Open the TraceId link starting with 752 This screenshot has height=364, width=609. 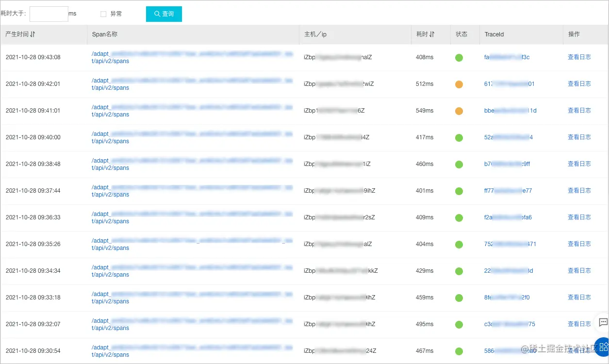pos(510,244)
